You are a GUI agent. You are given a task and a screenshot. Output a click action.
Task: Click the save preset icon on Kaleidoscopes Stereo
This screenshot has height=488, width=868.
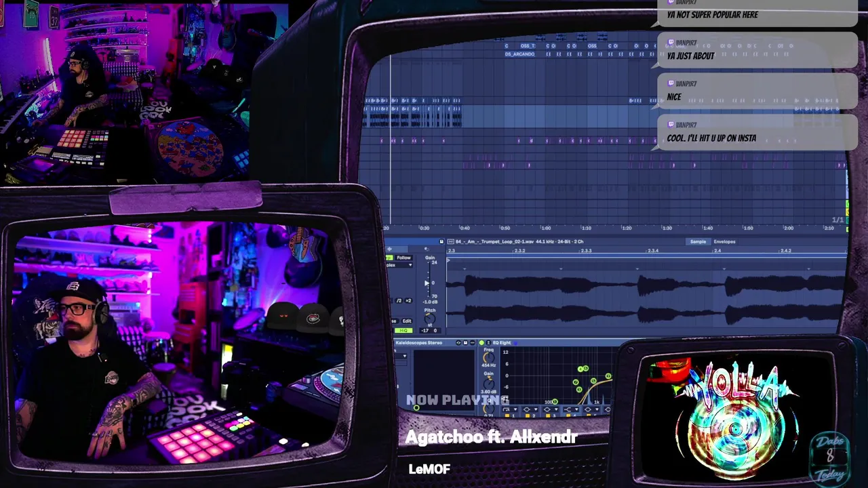pyautogui.click(x=465, y=343)
